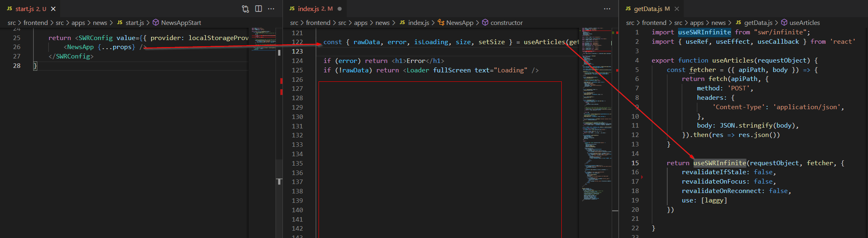868x238 pixels.
Task: Select line 28 number in start.js
Action: pos(16,65)
